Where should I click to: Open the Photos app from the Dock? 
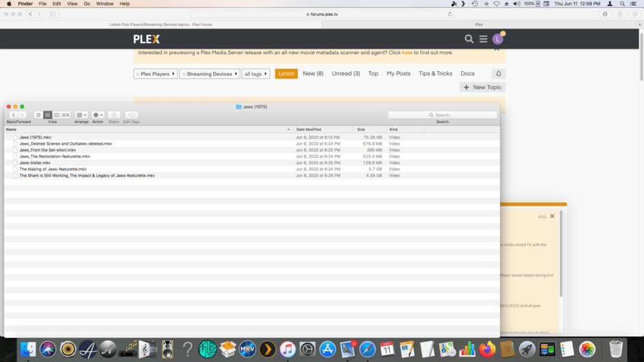(587, 349)
